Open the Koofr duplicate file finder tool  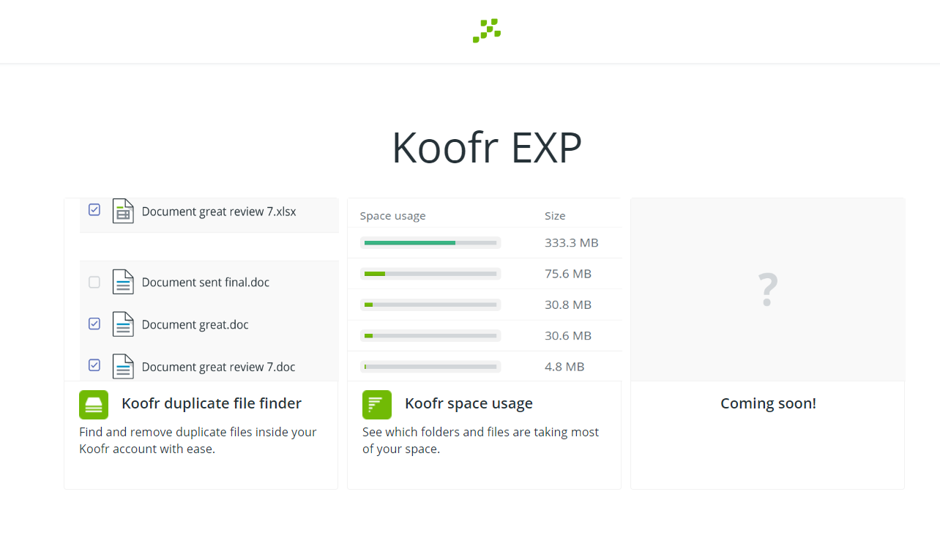pyautogui.click(x=211, y=403)
